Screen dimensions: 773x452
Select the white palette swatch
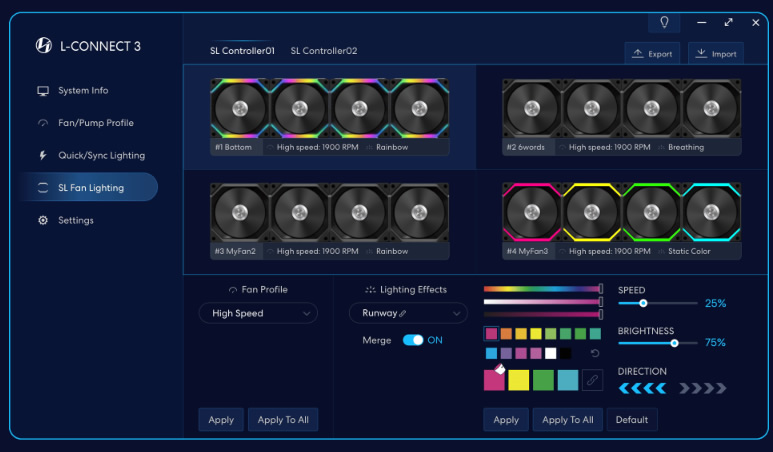click(x=551, y=353)
